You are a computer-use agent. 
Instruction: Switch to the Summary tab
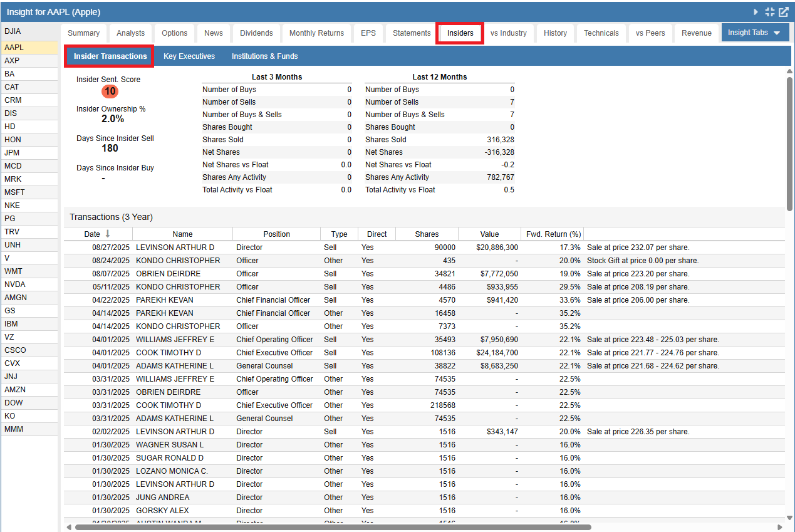pyautogui.click(x=83, y=33)
